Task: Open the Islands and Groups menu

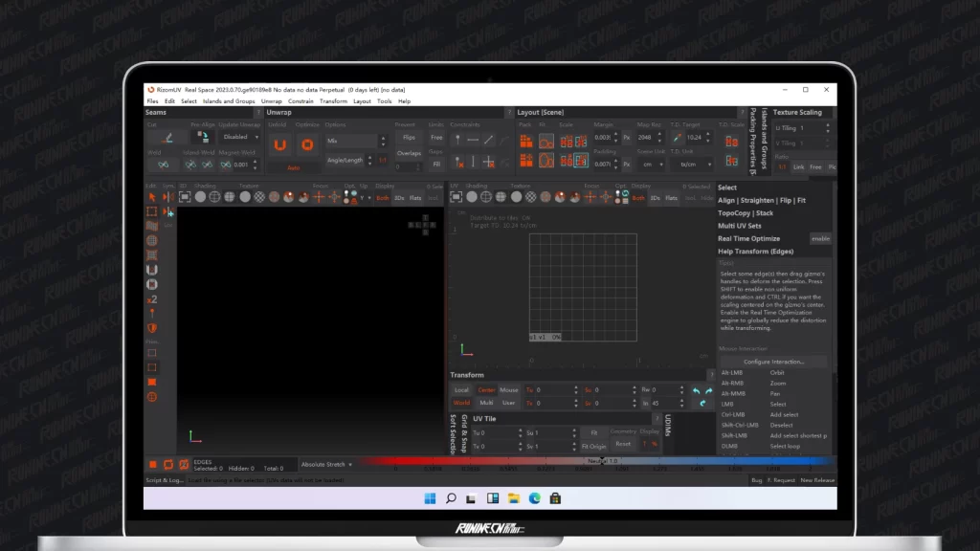Action: pyautogui.click(x=228, y=100)
